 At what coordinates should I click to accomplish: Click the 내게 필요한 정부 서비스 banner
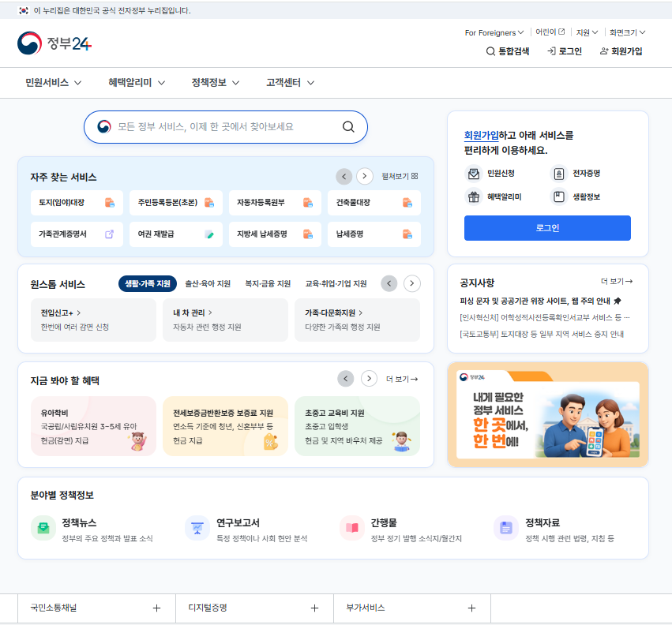pos(548,414)
